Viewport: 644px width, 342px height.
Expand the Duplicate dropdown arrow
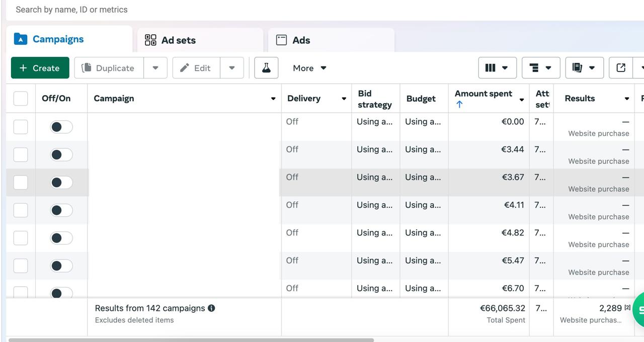pos(155,68)
